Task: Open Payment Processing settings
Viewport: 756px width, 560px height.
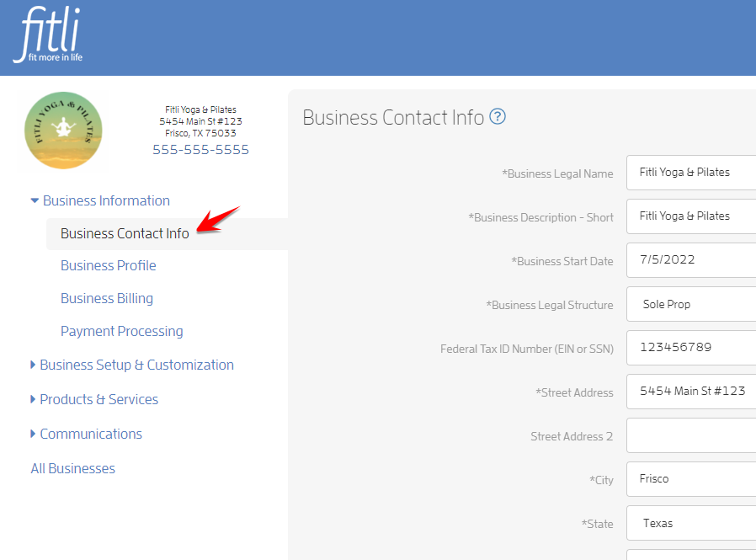Action: [121, 332]
